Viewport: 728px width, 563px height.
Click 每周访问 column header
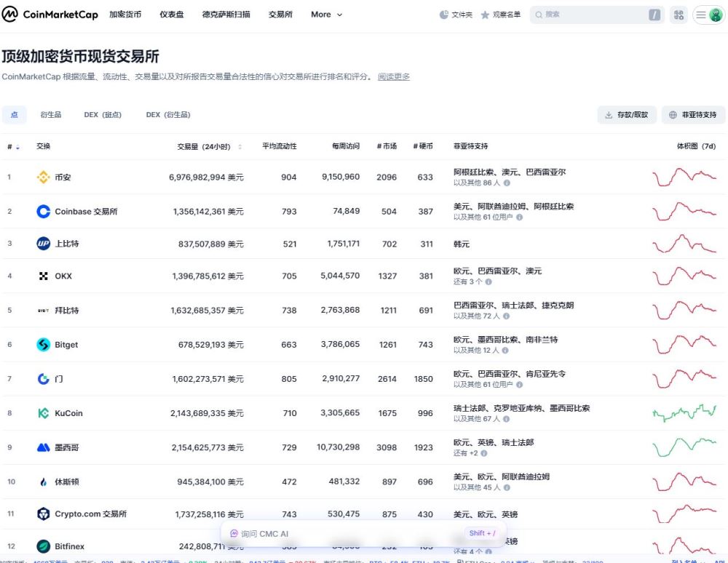[345, 146]
